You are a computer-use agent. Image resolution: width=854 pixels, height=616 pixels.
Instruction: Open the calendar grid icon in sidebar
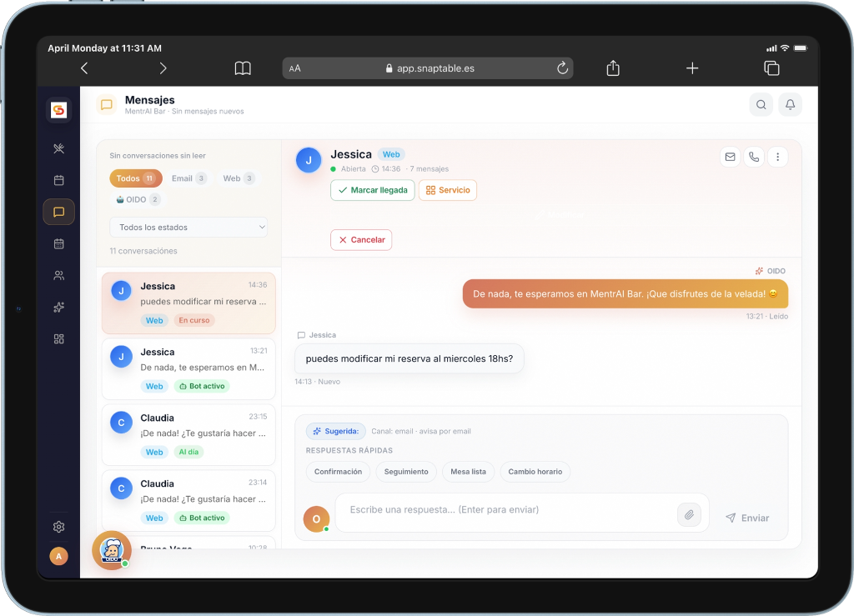59,243
